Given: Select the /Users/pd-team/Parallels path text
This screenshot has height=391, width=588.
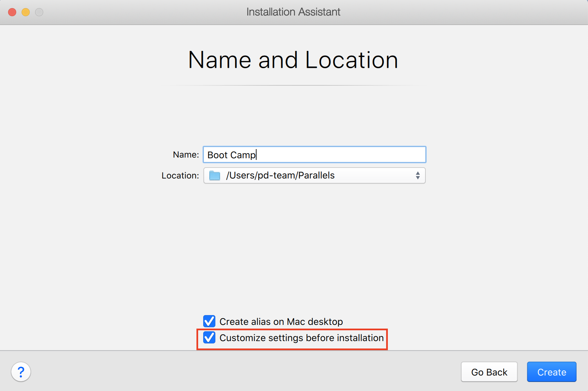Looking at the screenshot, I should tap(280, 175).
